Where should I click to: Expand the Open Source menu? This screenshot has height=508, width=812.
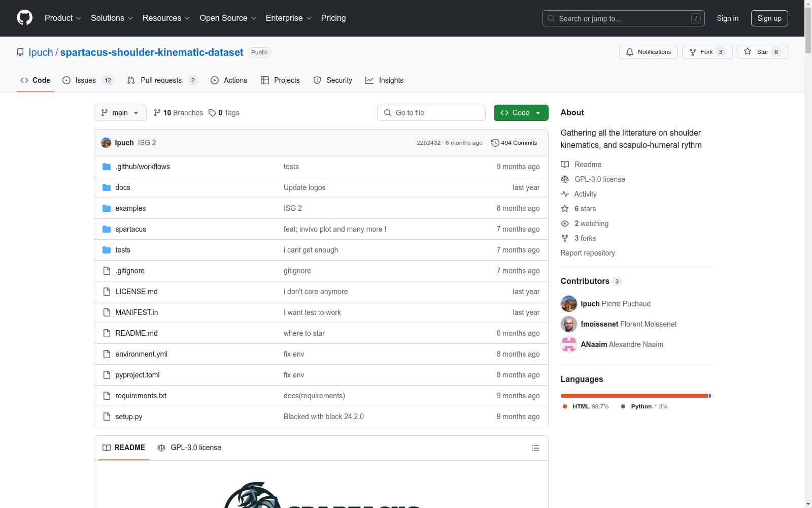pyautogui.click(x=228, y=18)
